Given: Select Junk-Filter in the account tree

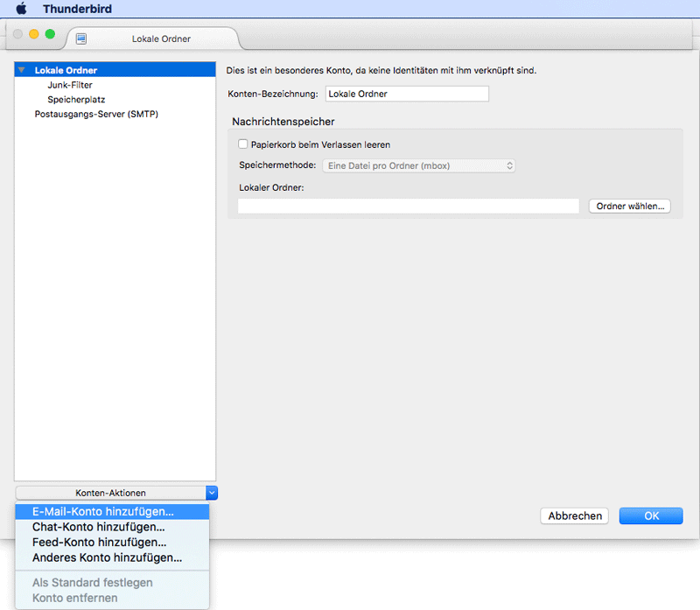Looking at the screenshot, I should [70, 85].
